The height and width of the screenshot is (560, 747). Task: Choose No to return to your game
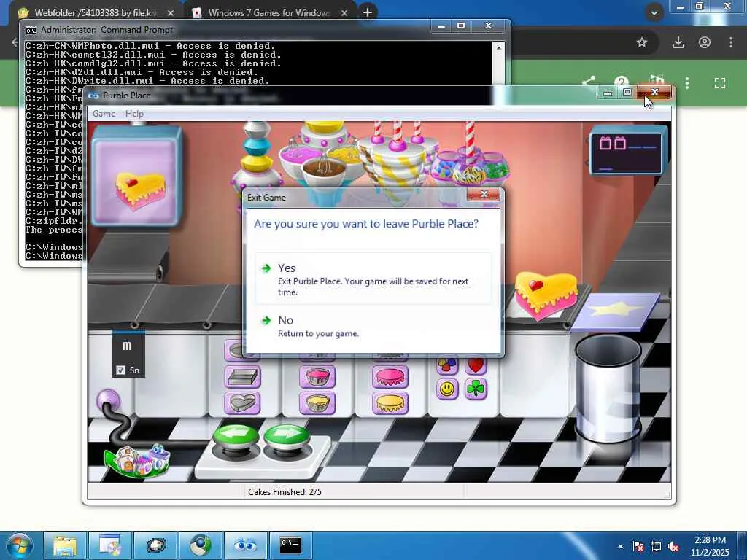tap(373, 326)
